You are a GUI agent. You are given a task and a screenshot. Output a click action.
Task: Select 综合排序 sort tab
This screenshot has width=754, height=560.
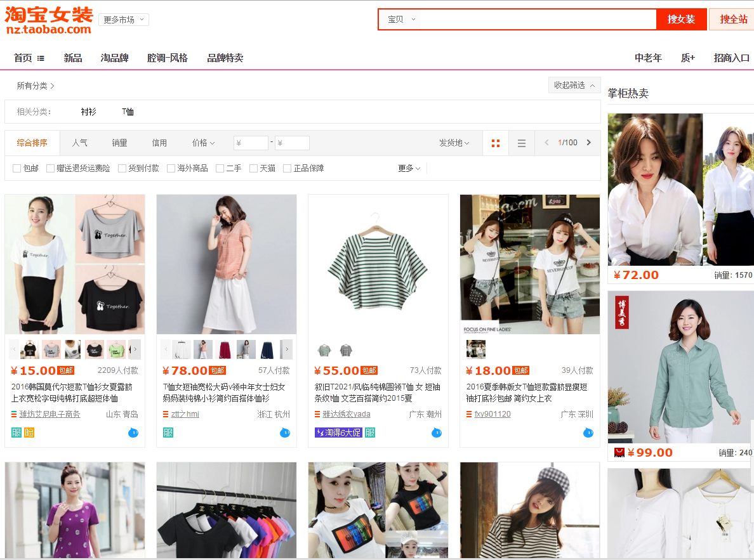[x=32, y=143]
